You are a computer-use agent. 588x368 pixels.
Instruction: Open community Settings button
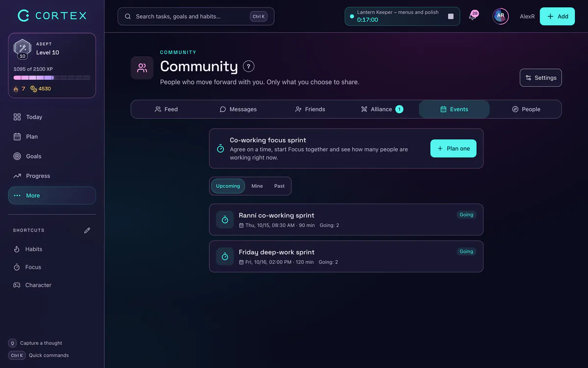[x=541, y=78]
